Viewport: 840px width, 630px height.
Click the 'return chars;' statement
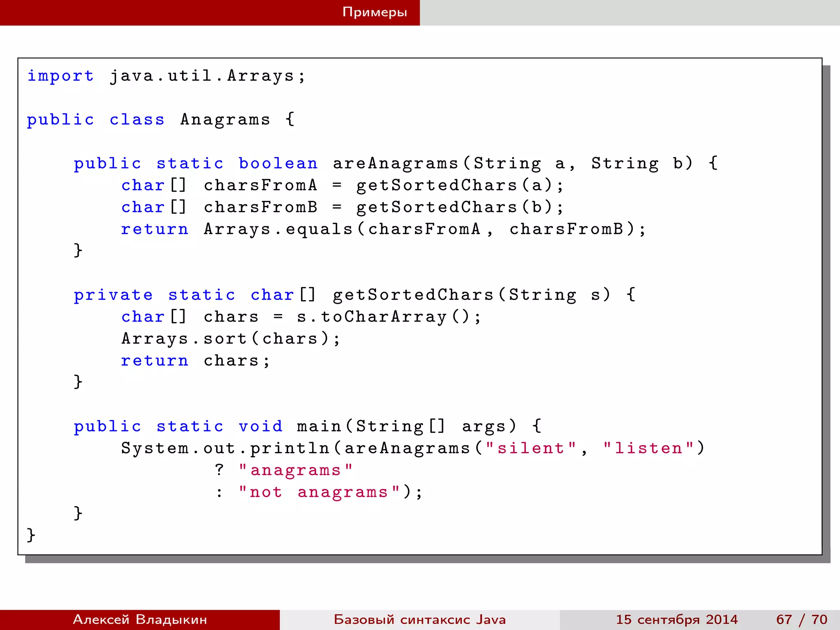(196, 361)
